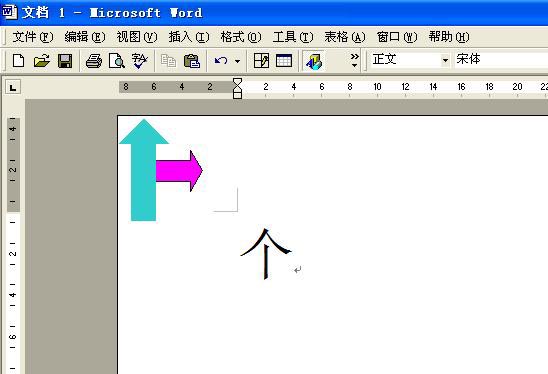Viewport: 548px width, 374px height.
Task: Open the 工具(T) menu
Action: (293, 37)
